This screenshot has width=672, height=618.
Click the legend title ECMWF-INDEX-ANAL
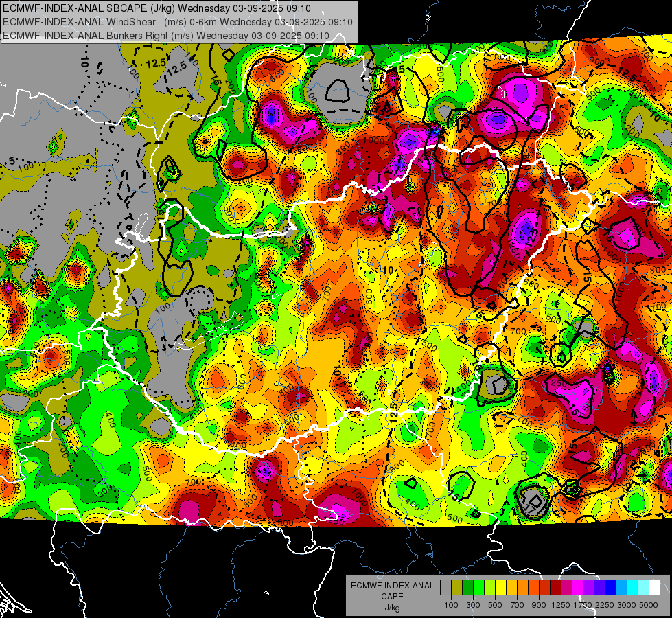392,586
